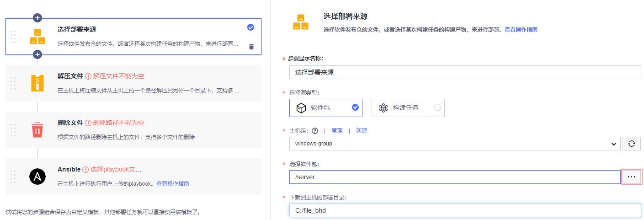644x220 pixels.
Task: Select 软件包 as source type
Action: (326, 108)
